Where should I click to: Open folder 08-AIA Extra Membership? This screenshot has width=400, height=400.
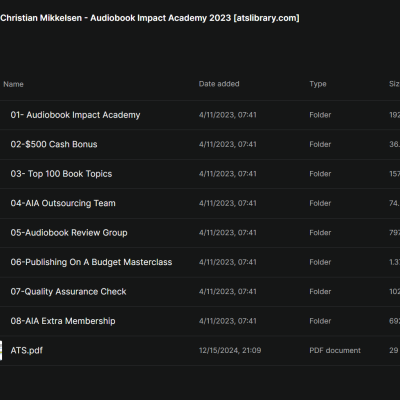click(63, 321)
